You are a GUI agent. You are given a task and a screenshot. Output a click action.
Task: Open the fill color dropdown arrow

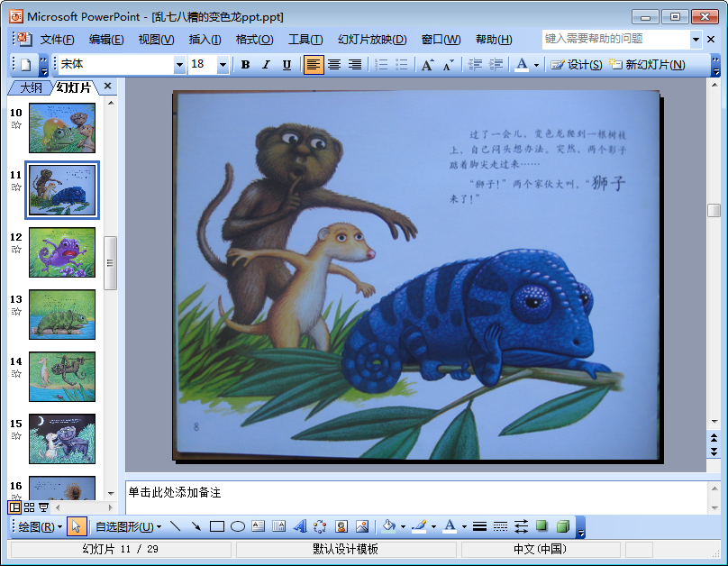click(x=403, y=526)
